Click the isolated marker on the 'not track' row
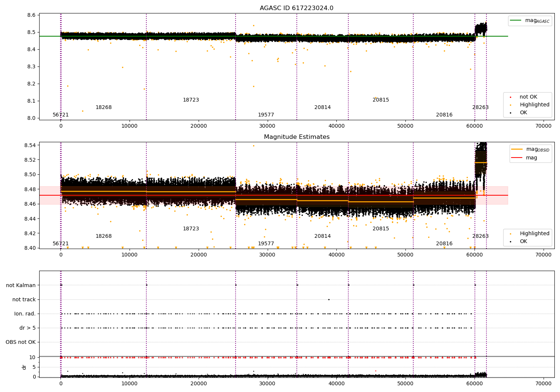 [329, 299]
